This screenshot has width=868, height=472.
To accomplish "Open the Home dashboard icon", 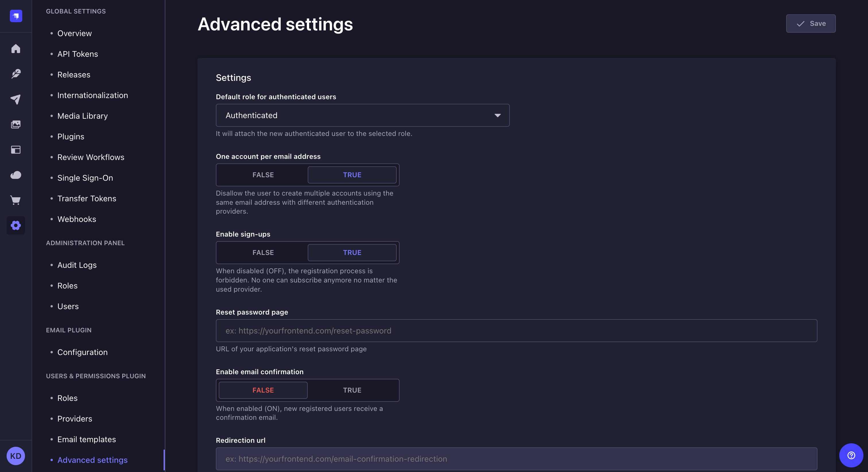I will (15, 48).
